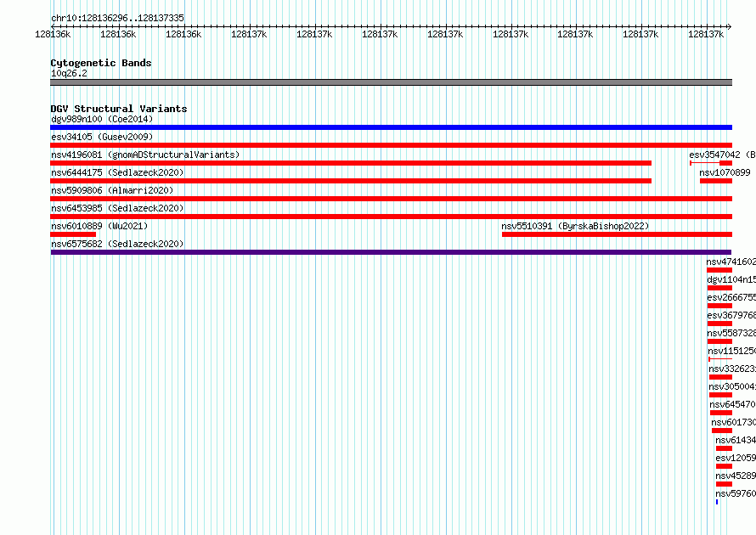Image resolution: width=756 pixels, height=535 pixels.
Task: Open the esv2666755 variant label
Action: [731, 297]
